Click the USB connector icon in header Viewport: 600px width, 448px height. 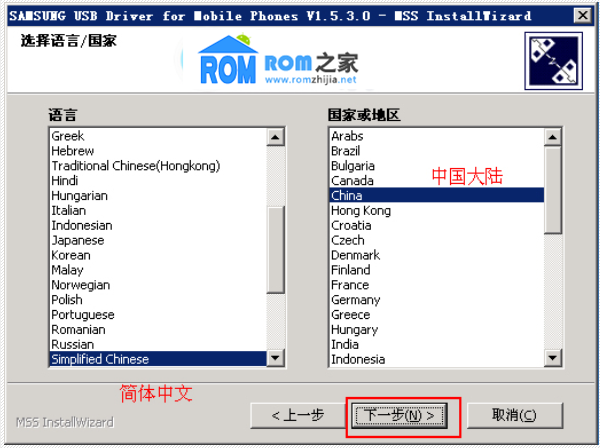coord(553,61)
